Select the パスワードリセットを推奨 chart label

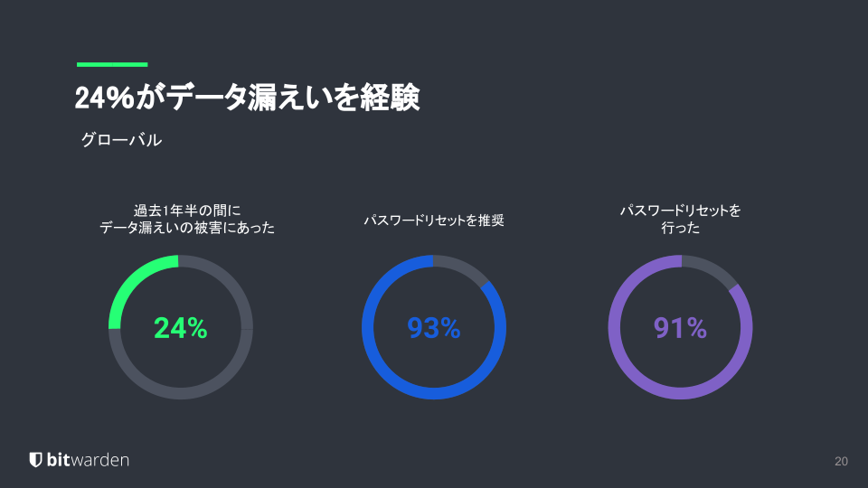pos(434,220)
